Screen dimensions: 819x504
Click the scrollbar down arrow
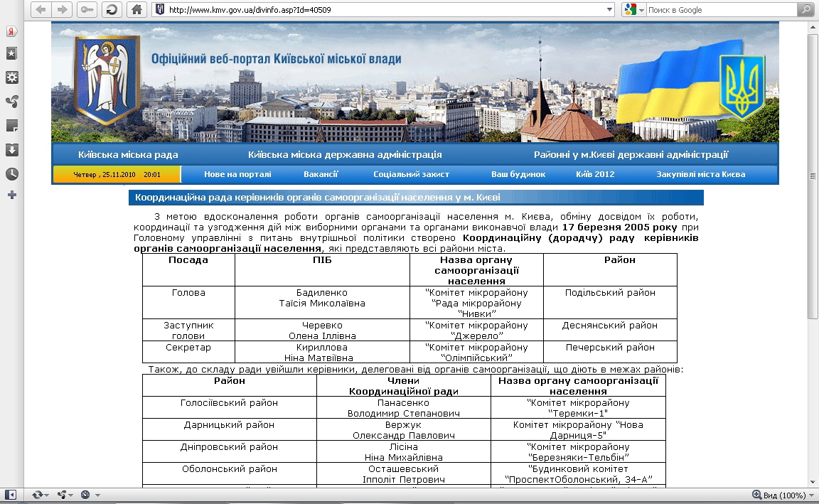pyautogui.click(x=812, y=481)
